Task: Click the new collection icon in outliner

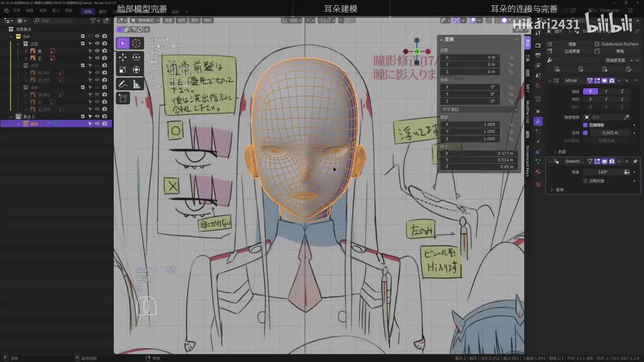Action: [107, 21]
